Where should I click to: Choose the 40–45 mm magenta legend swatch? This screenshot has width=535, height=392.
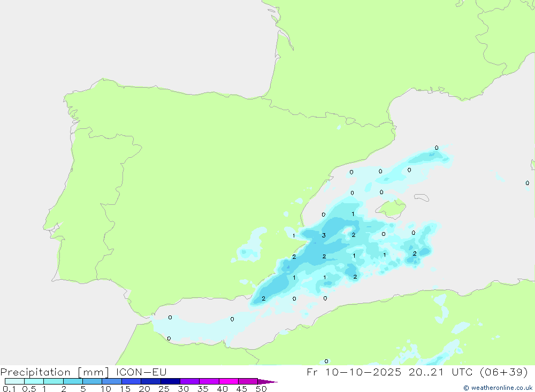[228, 381]
